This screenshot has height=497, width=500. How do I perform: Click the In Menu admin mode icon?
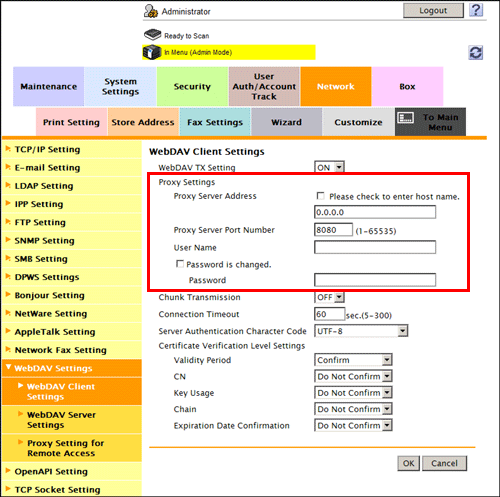point(152,52)
